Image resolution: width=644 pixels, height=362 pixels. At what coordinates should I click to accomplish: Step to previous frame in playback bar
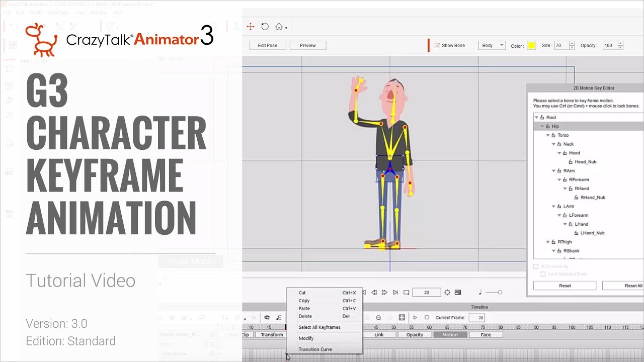pyautogui.click(x=374, y=292)
